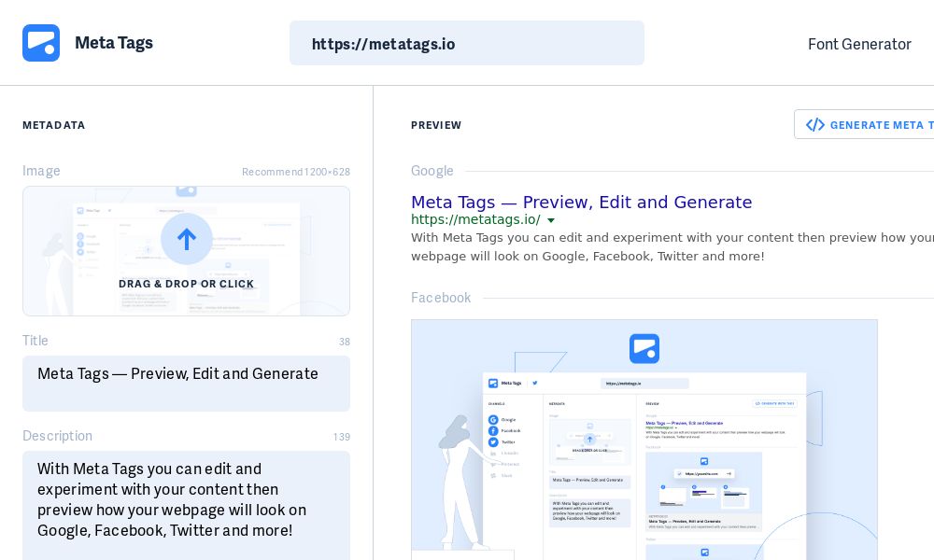934x560 pixels.
Task: Select the Metadata panel heading
Action: tap(53, 125)
